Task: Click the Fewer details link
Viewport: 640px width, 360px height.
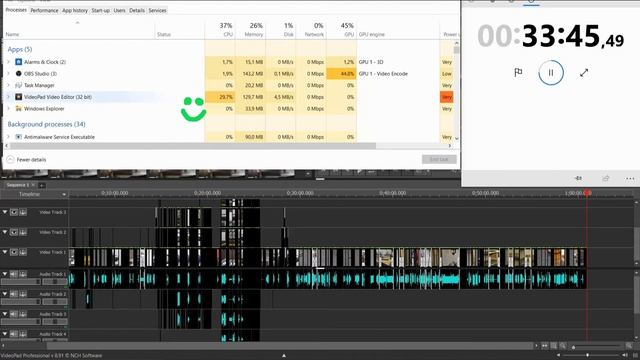Action: coord(31,160)
